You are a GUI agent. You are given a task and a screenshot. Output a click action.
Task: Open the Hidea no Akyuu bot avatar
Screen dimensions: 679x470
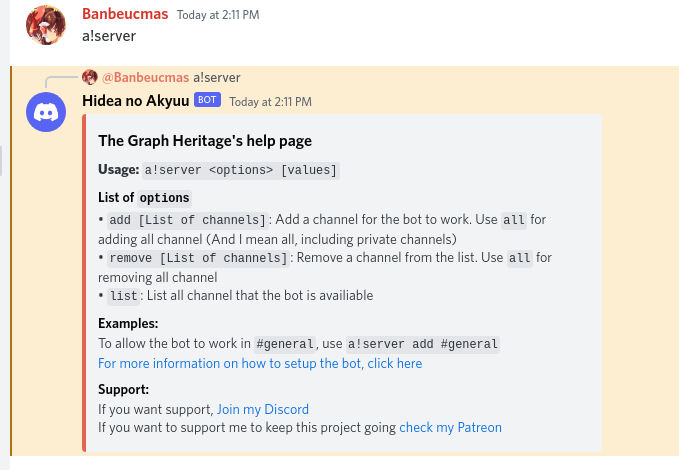click(46, 112)
